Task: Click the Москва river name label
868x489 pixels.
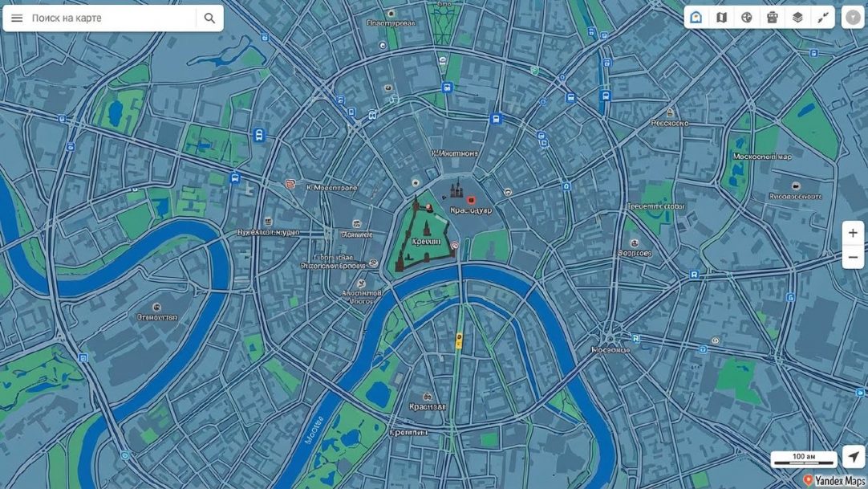Action: [x=314, y=430]
